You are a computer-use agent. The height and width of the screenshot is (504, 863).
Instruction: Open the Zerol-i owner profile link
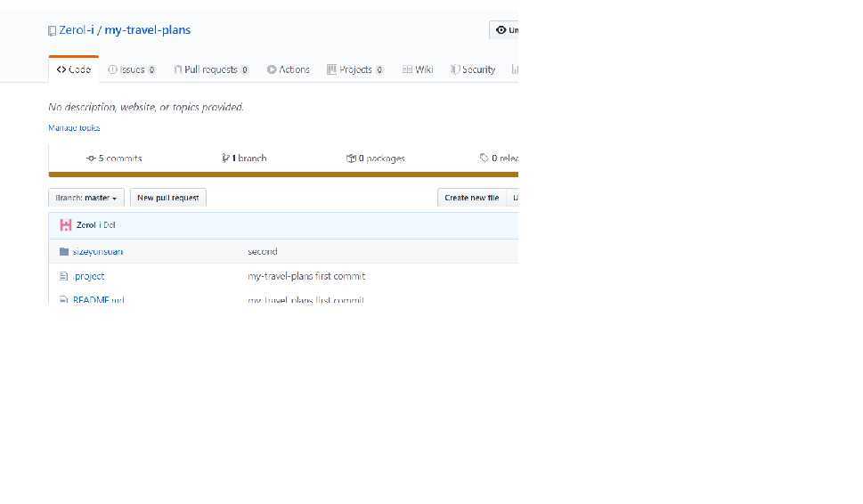click(77, 29)
